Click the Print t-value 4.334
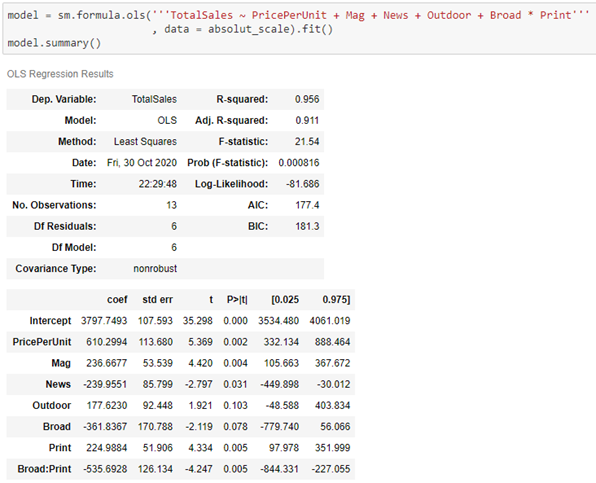Image resolution: width=596 pixels, height=483 pixels. pyautogui.click(x=200, y=448)
